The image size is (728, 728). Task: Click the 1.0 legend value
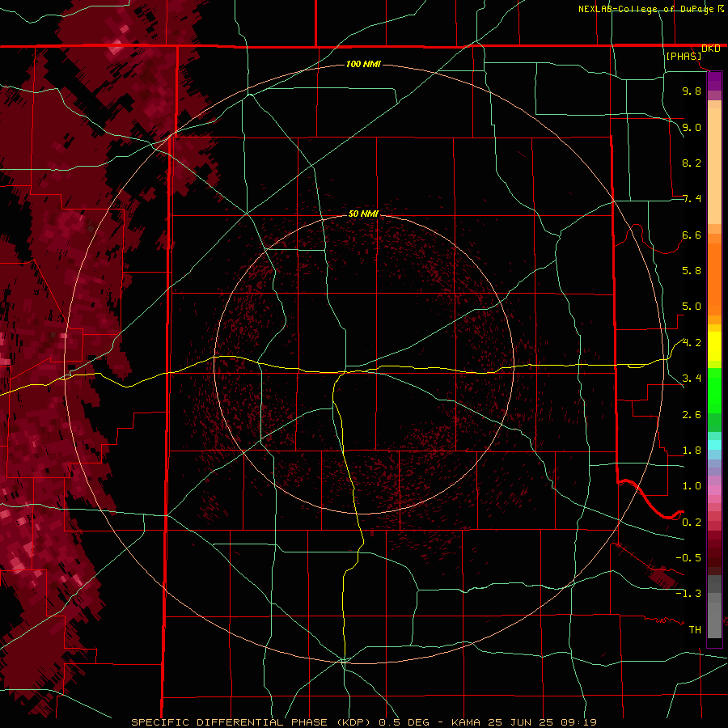(692, 486)
